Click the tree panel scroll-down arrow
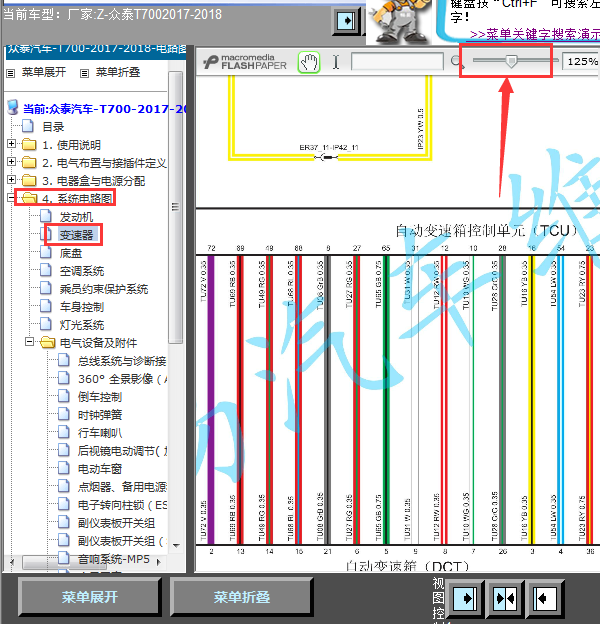The image size is (600, 624). pos(176,546)
